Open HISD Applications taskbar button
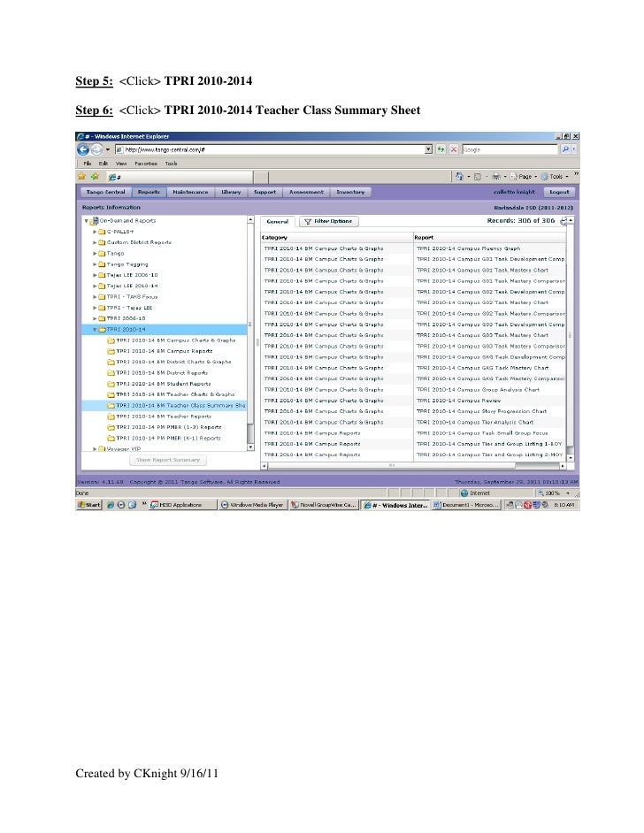 [x=182, y=505]
